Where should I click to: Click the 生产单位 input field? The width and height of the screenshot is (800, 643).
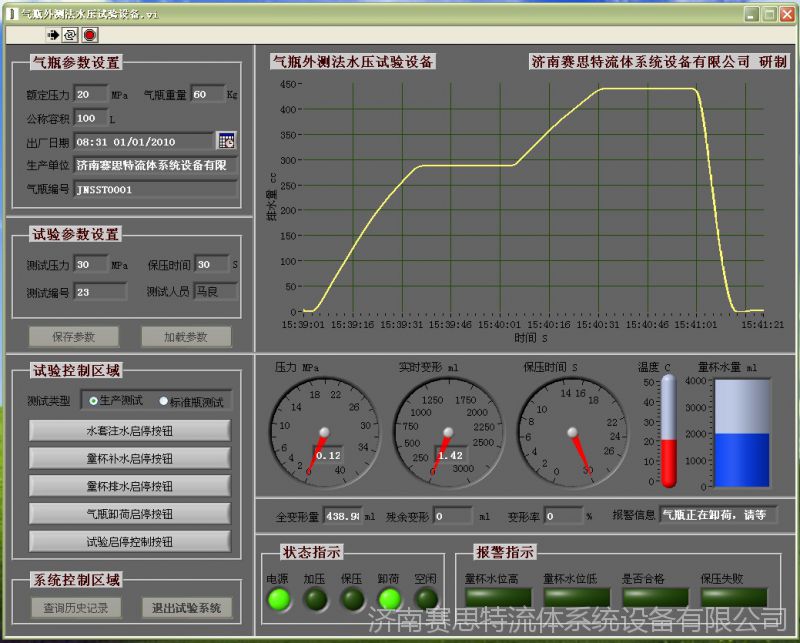tap(156, 165)
